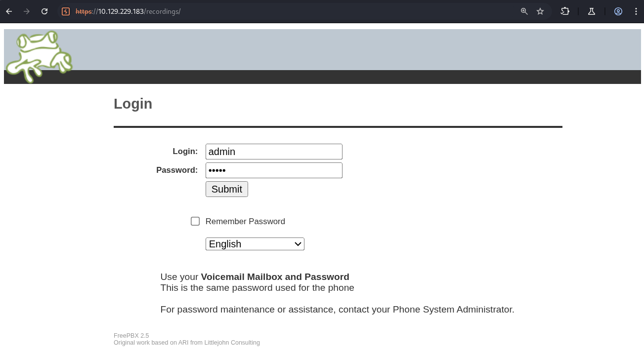Viewport: 644px width, 355px height.
Task: Expand the English language dropdown
Action: [x=255, y=244]
